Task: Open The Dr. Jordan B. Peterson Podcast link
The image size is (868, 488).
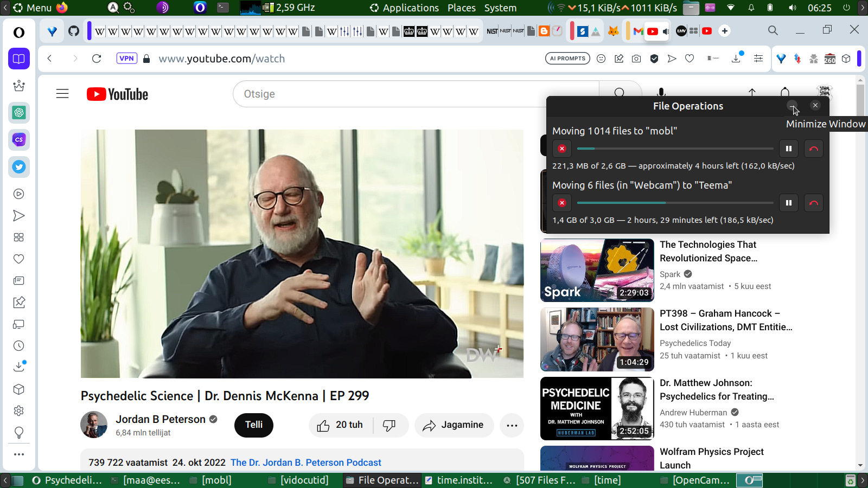Action: (305, 463)
